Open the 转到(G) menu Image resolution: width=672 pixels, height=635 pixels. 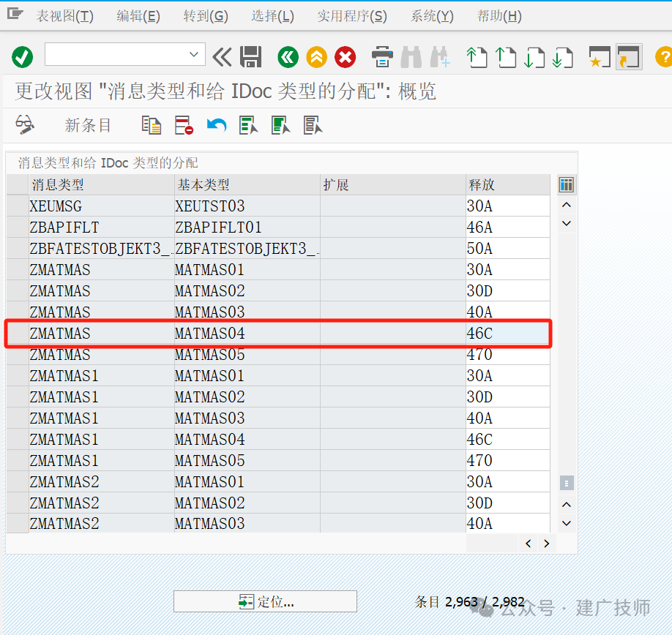(x=206, y=16)
